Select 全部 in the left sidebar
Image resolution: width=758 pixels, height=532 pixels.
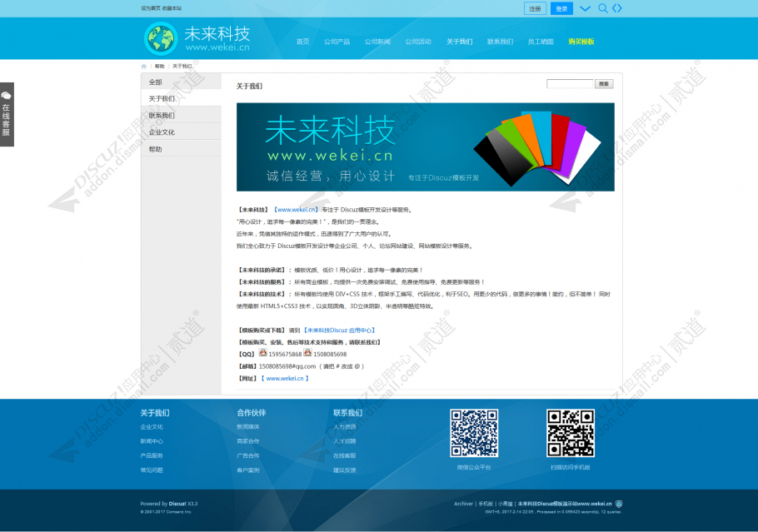182,82
